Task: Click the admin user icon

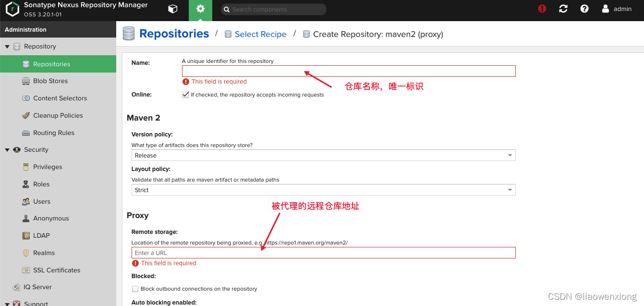Action: coord(606,9)
